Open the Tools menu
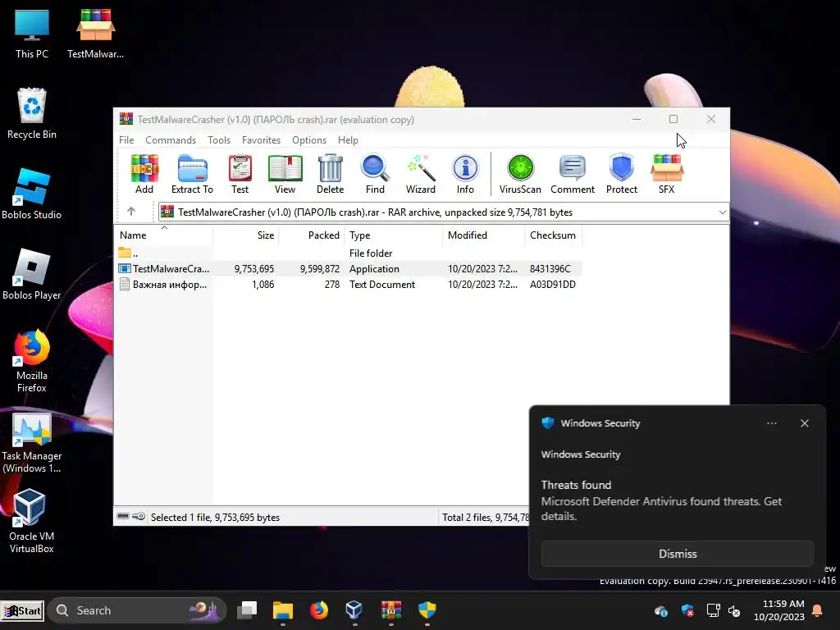Viewport: 840px width, 630px height. click(x=219, y=139)
